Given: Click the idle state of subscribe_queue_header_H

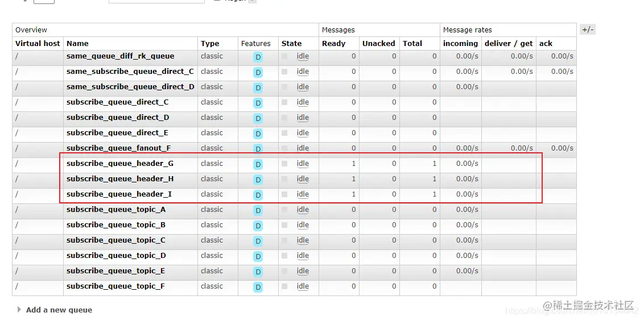Looking at the screenshot, I should pyautogui.click(x=303, y=179).
